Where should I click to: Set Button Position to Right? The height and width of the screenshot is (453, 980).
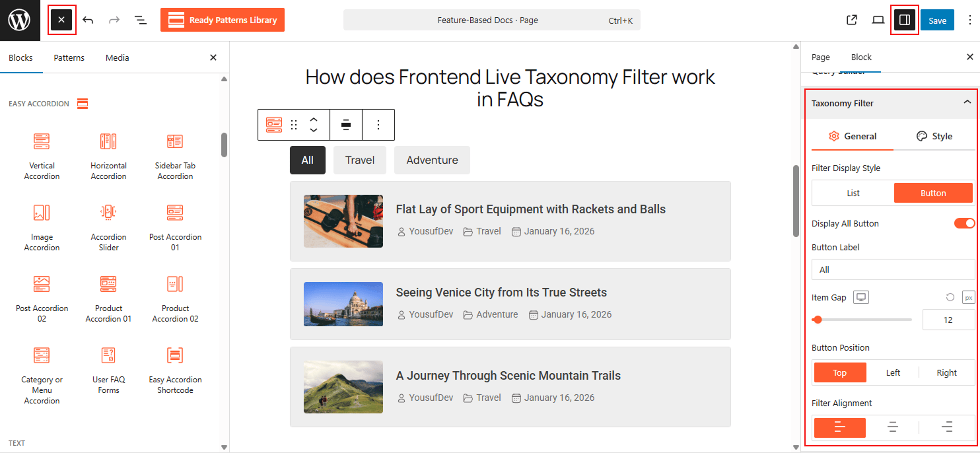(x=946, y=372)
